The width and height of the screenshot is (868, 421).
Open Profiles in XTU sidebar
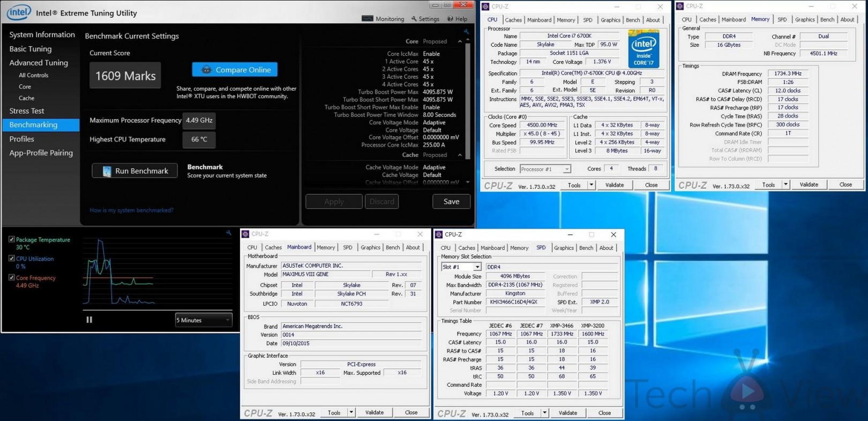coord(21,139)
